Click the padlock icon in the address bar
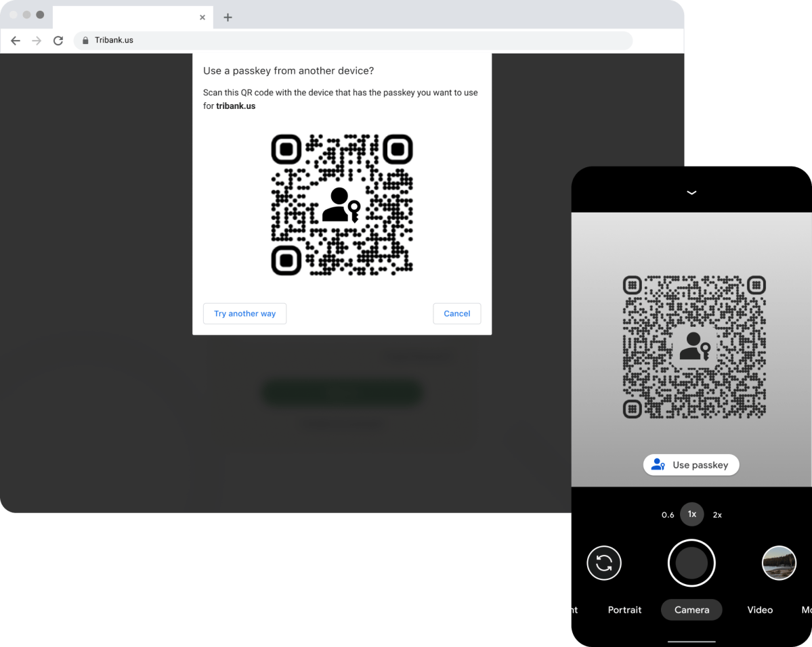 85,41
